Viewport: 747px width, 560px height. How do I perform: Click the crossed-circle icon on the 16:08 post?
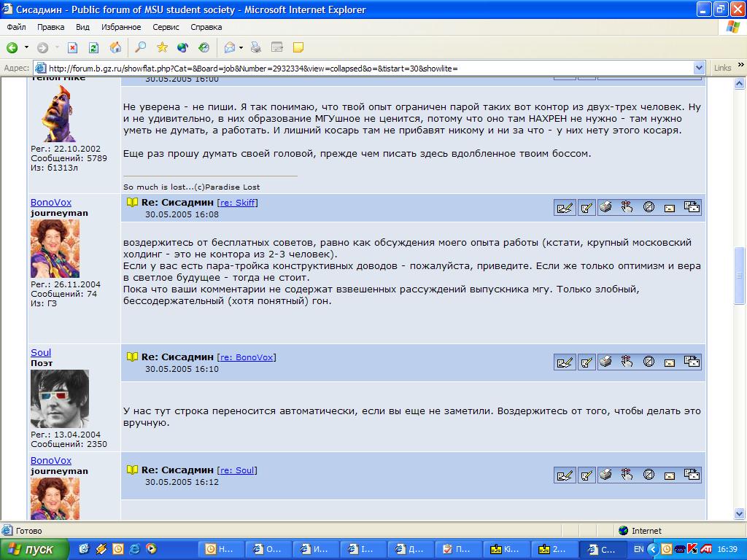(x=649, y=207)
